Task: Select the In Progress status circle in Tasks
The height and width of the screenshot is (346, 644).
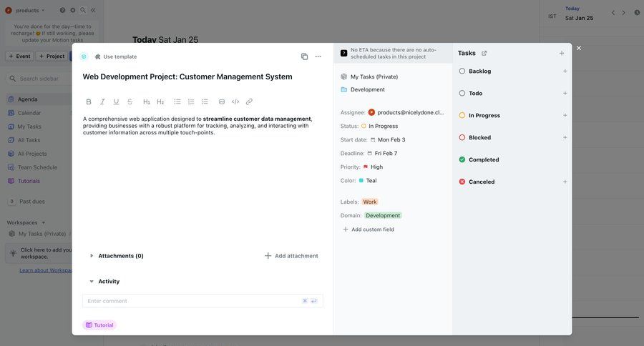Action: click(x=462, y=115)
